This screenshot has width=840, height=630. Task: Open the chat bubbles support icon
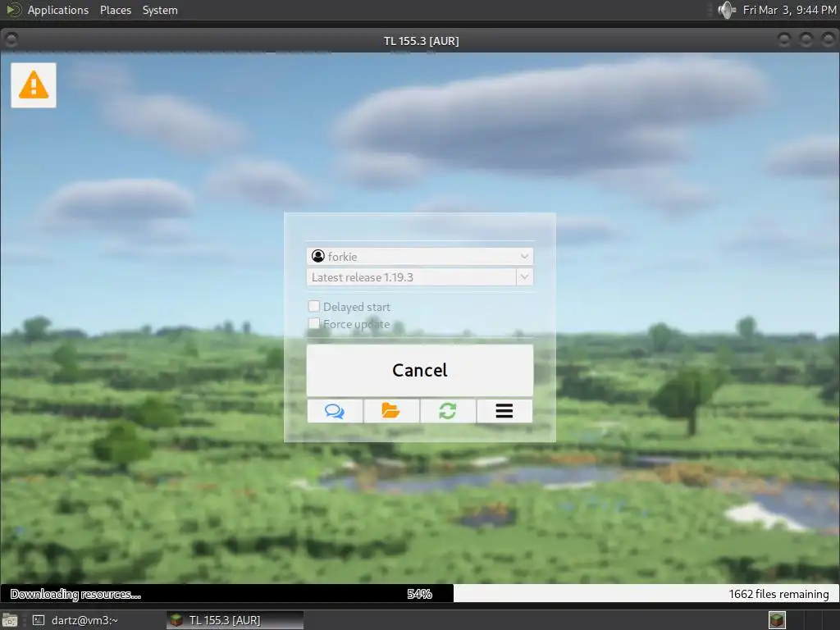click(x=335, y=411)
